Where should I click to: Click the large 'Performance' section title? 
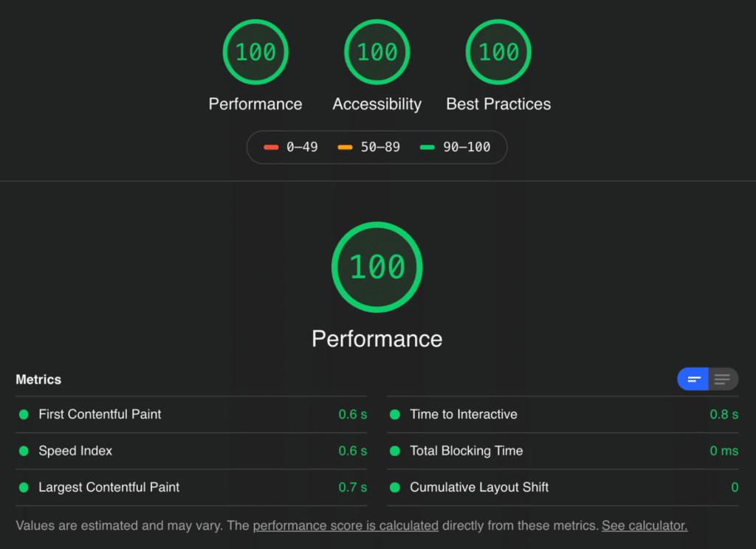click(377, 339)
